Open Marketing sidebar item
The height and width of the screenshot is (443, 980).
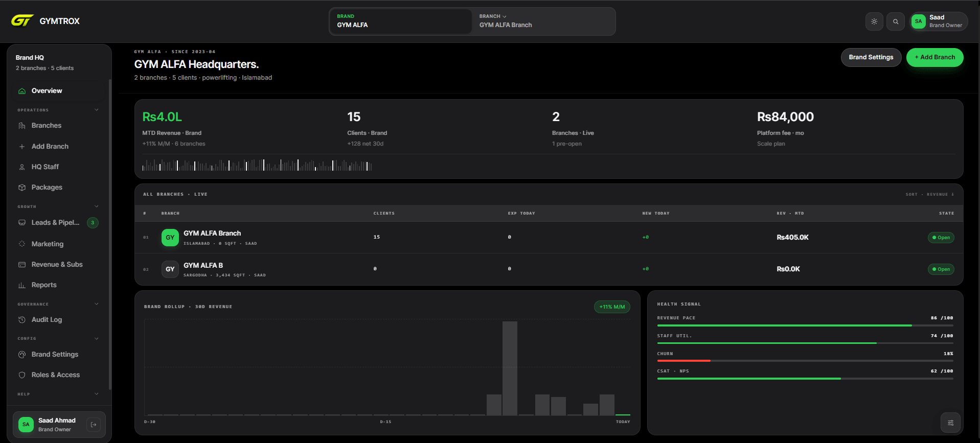tap(59, 244)
